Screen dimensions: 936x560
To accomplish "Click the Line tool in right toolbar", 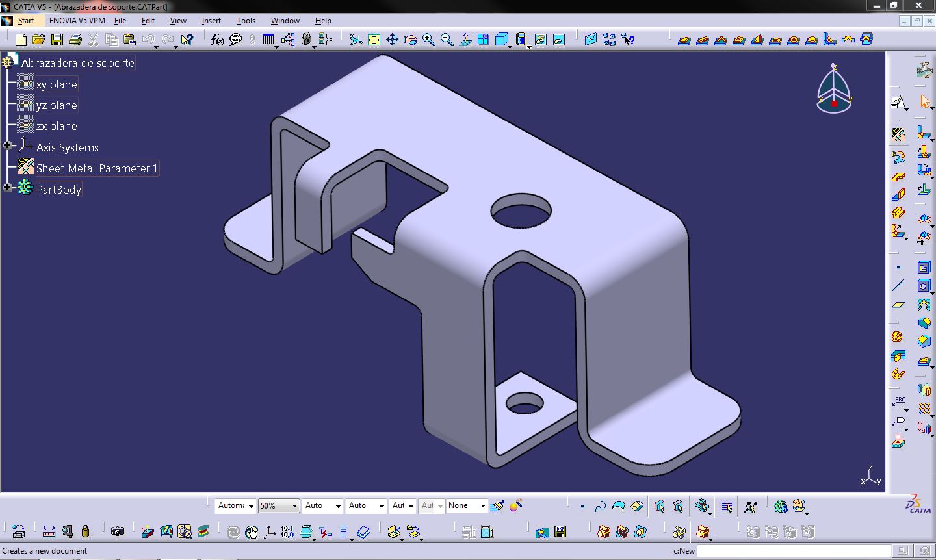I will [898, 285].
